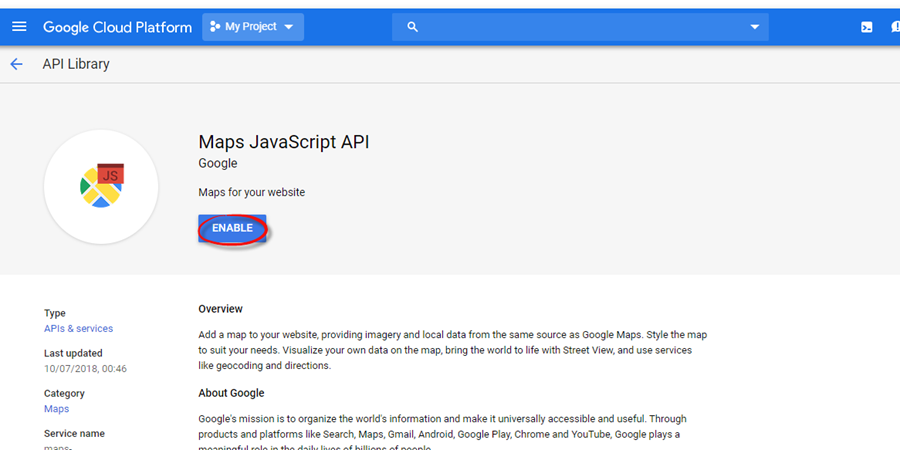Focus the top search input field

580,27
